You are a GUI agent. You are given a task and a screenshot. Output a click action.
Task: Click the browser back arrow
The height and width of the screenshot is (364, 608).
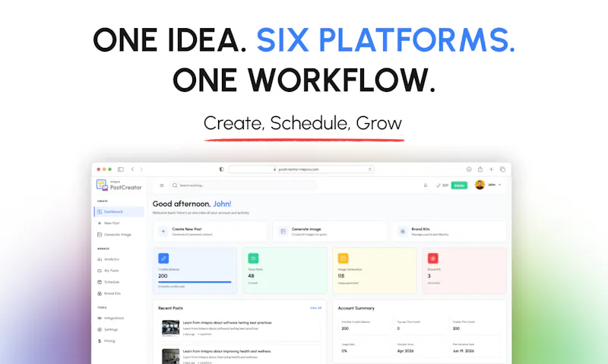[x=132, y=169]
